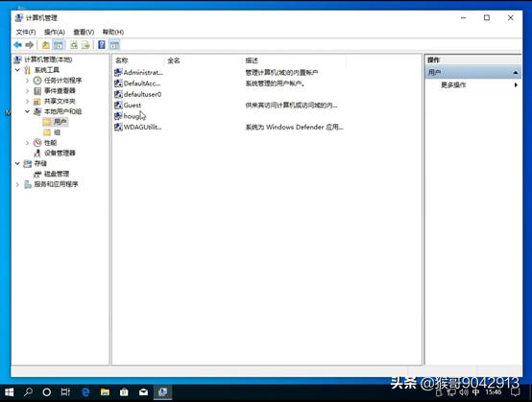Toggle Show/Hide Action Pane toolbar icon
This screenshot has width=532, height=402.
click(114, 45)
